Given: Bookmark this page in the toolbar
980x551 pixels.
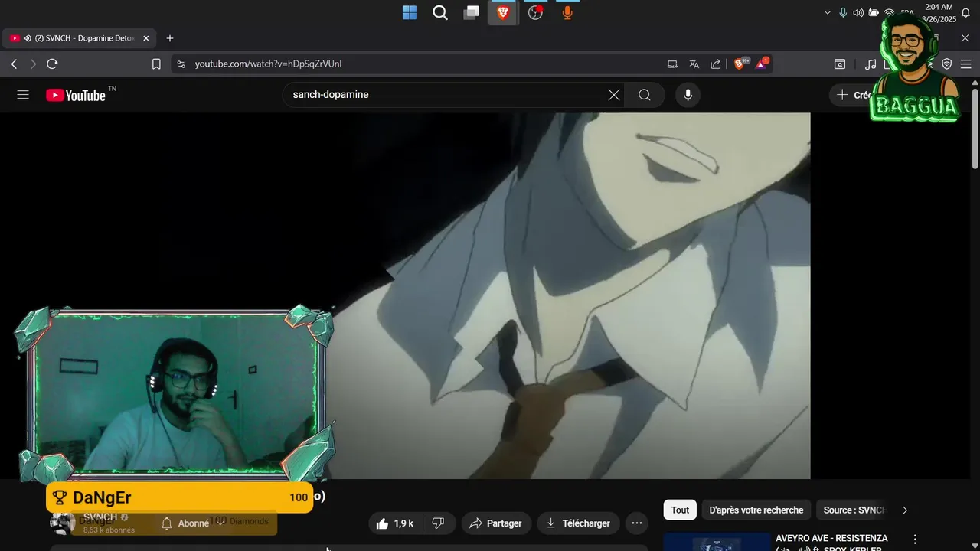Looking at the screenshot, I should [x=156, y=64].
